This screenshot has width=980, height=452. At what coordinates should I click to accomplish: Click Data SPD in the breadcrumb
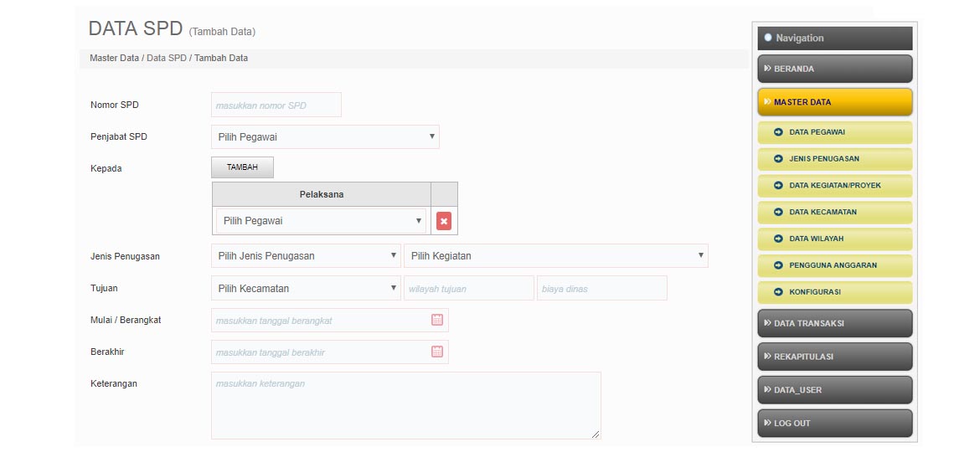coord(166,58)
